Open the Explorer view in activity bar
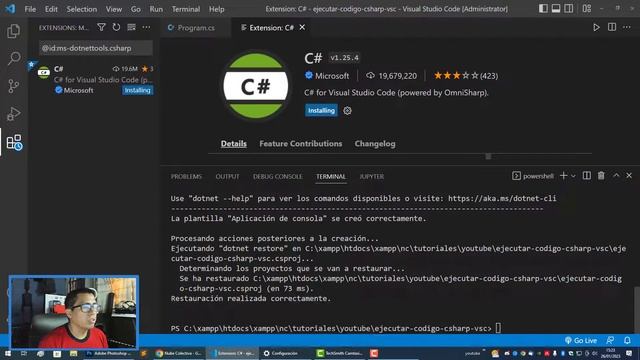640x360 pixels. click(x=13, y=31)
